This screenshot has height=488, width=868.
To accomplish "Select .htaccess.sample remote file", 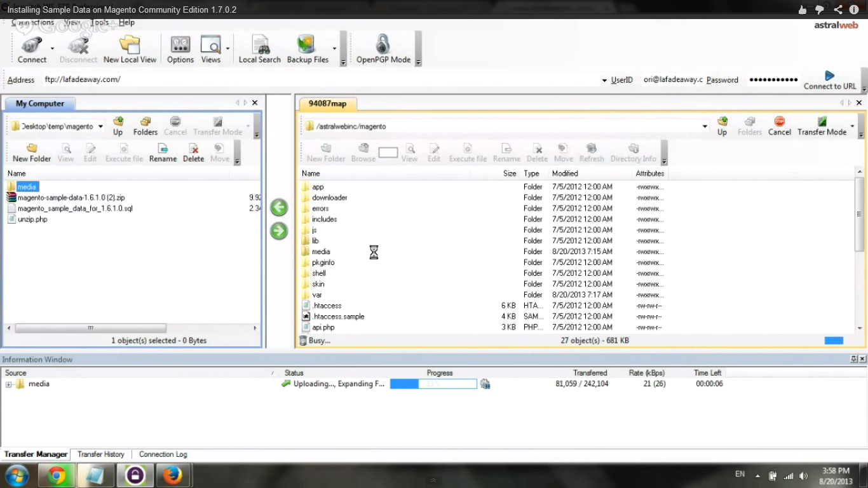I will 338,316.
